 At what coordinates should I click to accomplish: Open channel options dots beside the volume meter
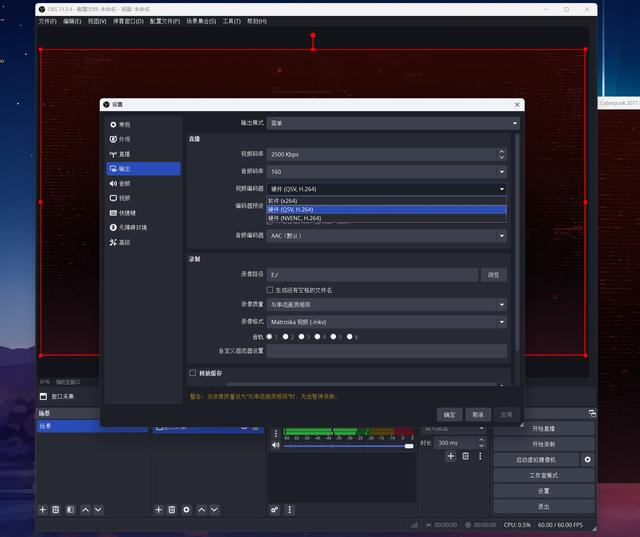[x=276, y=433]
